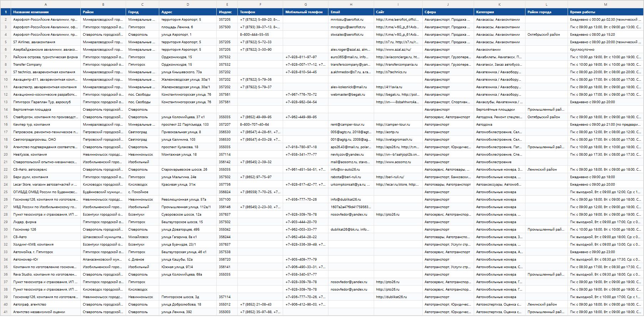Viewport: 644px width, 322px height.
Task: Select address 'улица Калинина, 103'
Action: pos(188,140)
